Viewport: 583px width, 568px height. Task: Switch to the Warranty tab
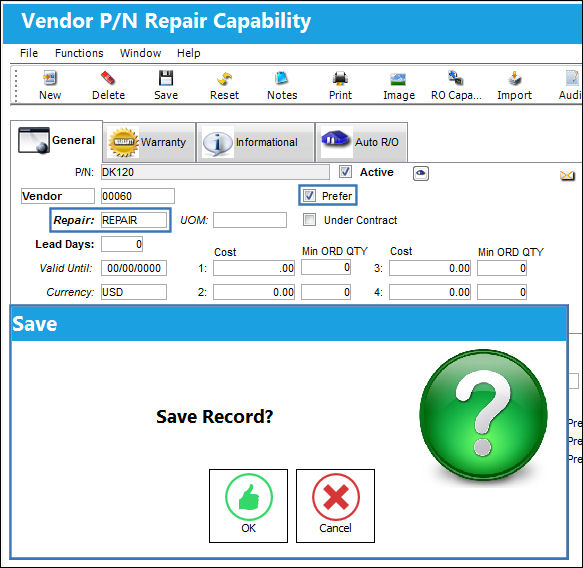click(x=149, y=142)
